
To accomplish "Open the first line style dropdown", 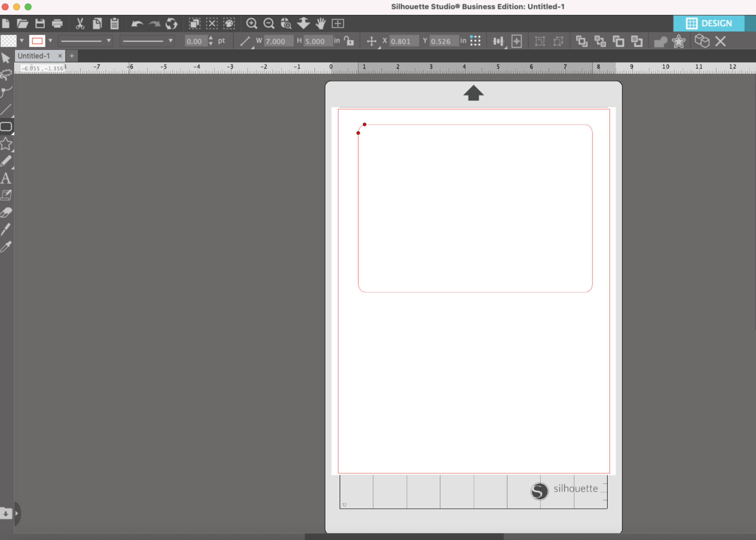I will coord(86,41).
